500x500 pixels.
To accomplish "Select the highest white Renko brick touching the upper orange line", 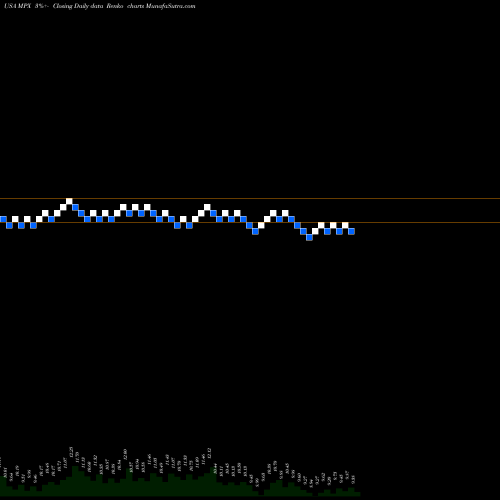I will tap(69, 201).
